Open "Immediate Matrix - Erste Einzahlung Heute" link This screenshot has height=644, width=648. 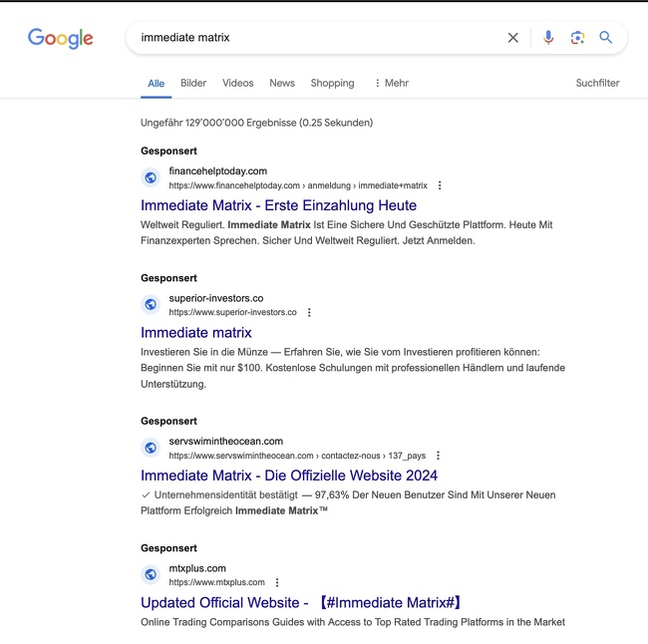[x=278, y=205]
